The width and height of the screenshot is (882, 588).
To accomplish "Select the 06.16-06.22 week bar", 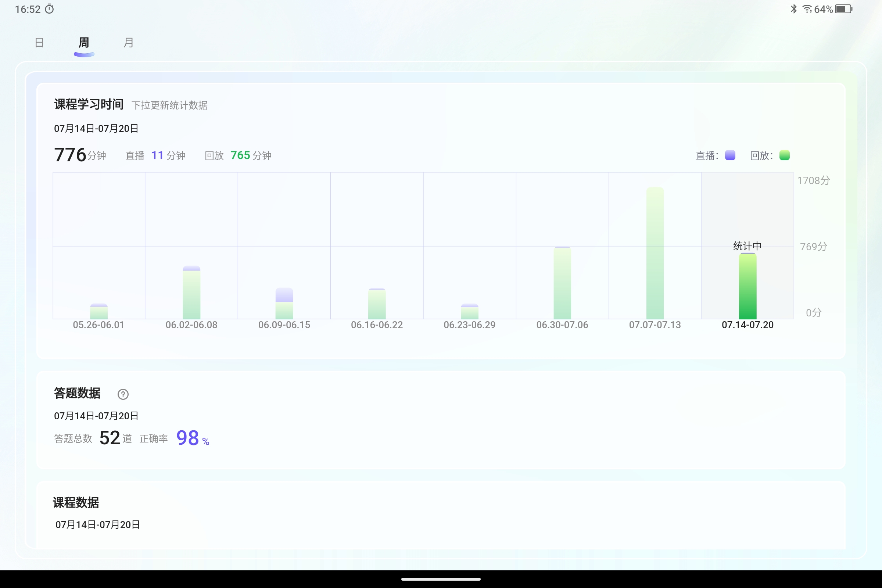I will tap(377, 304).
